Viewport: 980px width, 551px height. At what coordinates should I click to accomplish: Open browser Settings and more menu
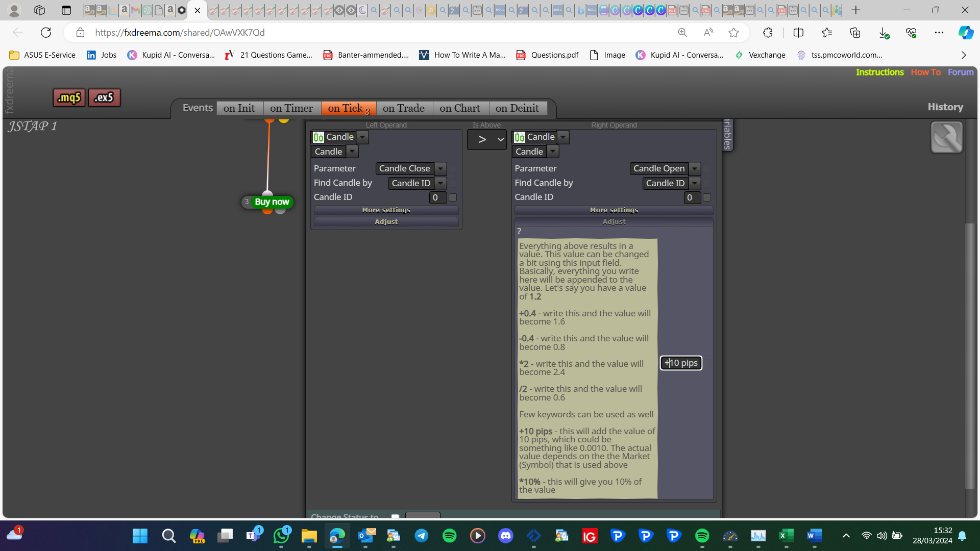tap(939, 33)
